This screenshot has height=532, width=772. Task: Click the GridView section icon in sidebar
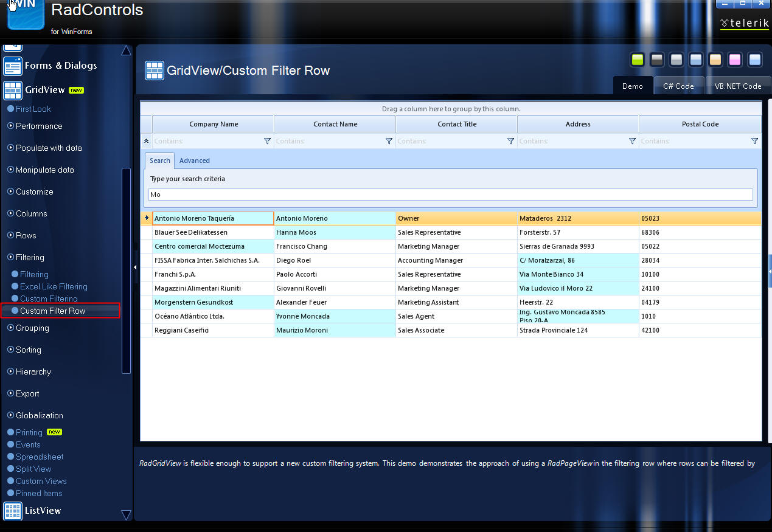point(13,90)
